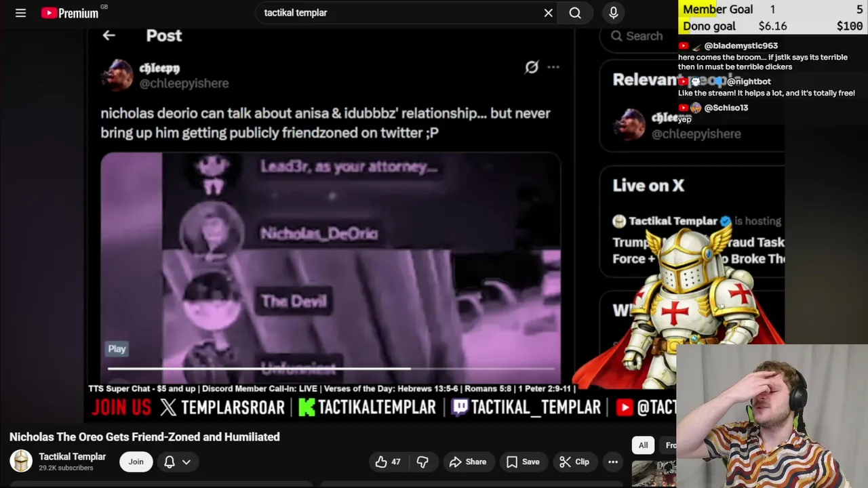Clear the search box text
The image size is (868, 488).
coord(548,13)
